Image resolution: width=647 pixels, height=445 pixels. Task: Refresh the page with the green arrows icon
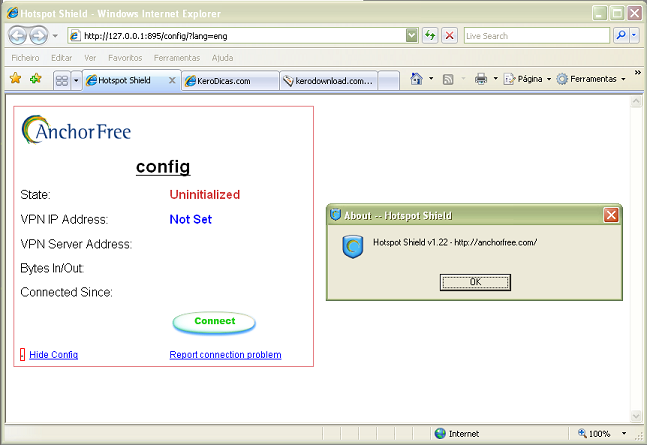click(430, 36)
